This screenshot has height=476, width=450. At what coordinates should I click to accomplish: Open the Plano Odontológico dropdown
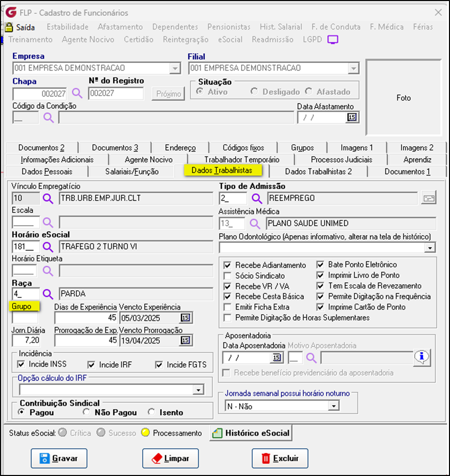[x=430, y=248]
